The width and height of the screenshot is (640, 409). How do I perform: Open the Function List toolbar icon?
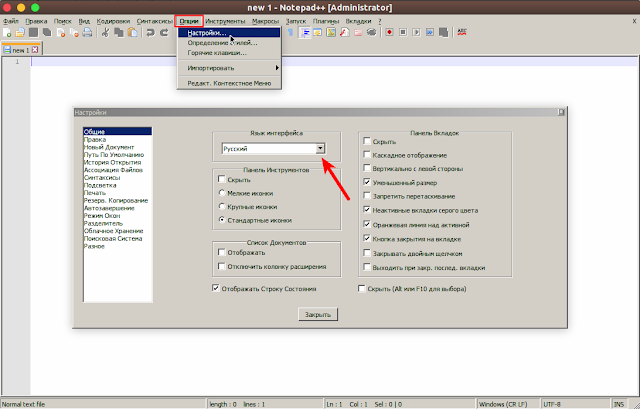coord(344,33)
